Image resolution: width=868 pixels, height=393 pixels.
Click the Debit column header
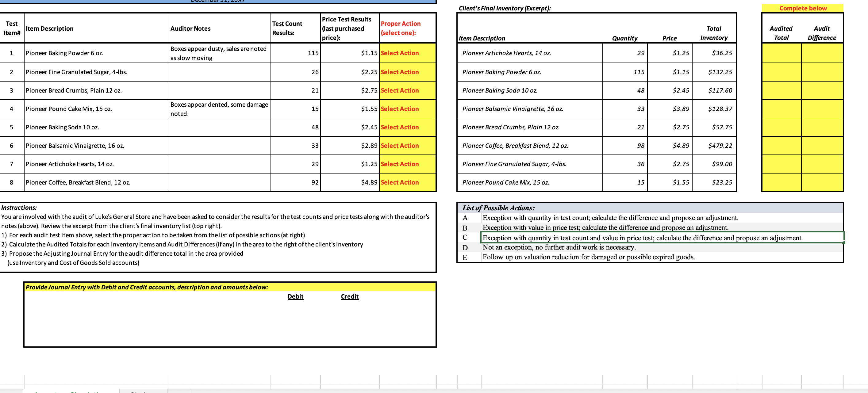click(x=295, y=297)
